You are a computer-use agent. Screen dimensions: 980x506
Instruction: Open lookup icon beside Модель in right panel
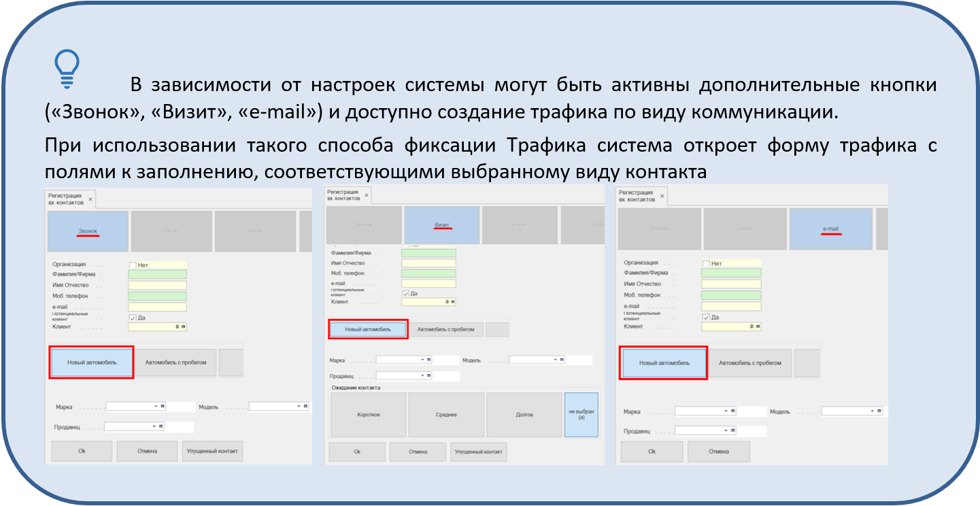click(x=878, y=411)
